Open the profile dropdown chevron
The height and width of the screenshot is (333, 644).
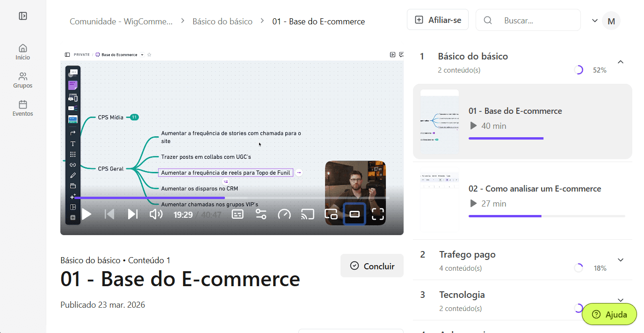595,21
